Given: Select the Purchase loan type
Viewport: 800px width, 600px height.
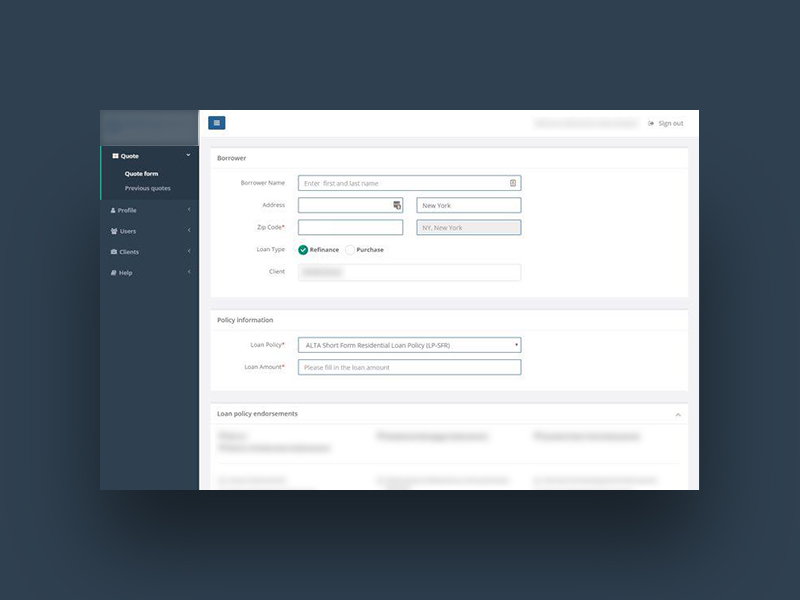Looking at the screenshot, I should [x=350, y=250].
